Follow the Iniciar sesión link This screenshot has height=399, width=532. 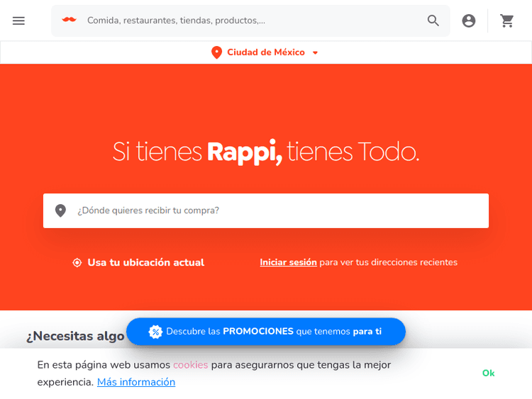(x=289, y=262)
